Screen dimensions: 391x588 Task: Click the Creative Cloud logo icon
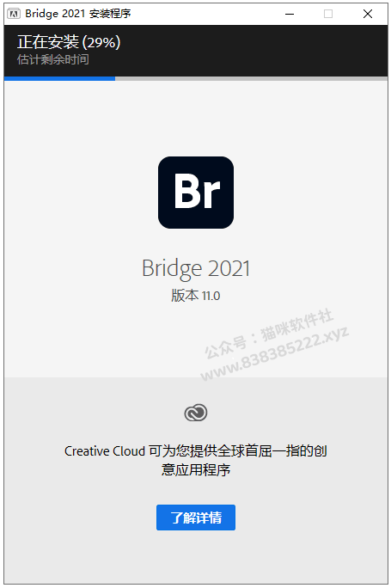pyautogui.click(x=196, y=413)
